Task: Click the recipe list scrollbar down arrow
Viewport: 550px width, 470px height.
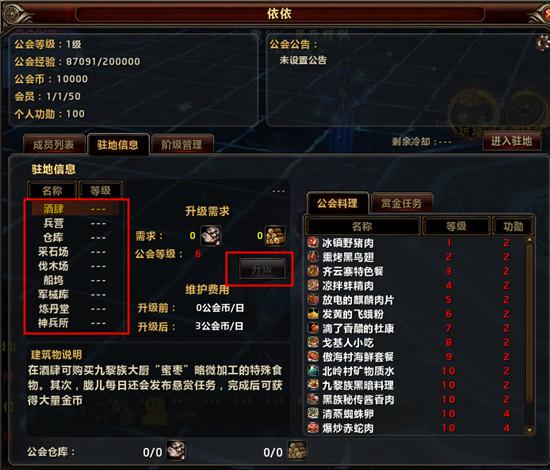Action: (530, 430)
